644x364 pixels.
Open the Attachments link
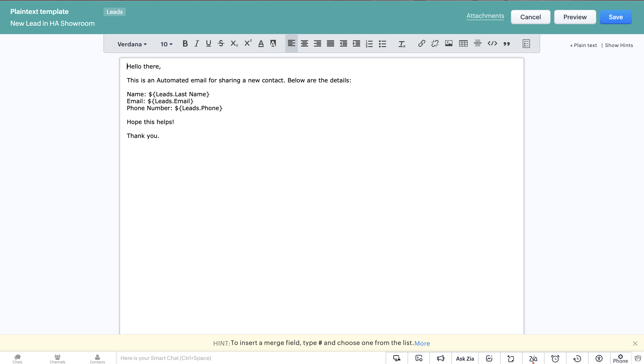click(485, 16)
